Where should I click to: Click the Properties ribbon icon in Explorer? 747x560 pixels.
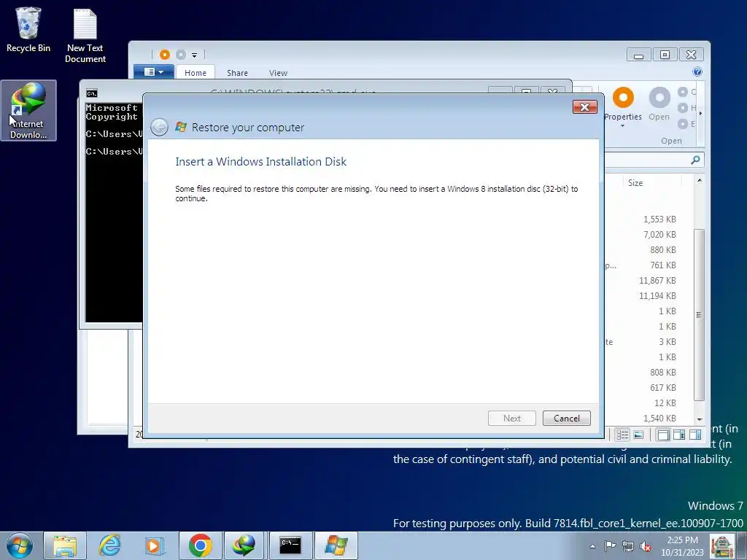coord(623,98)
